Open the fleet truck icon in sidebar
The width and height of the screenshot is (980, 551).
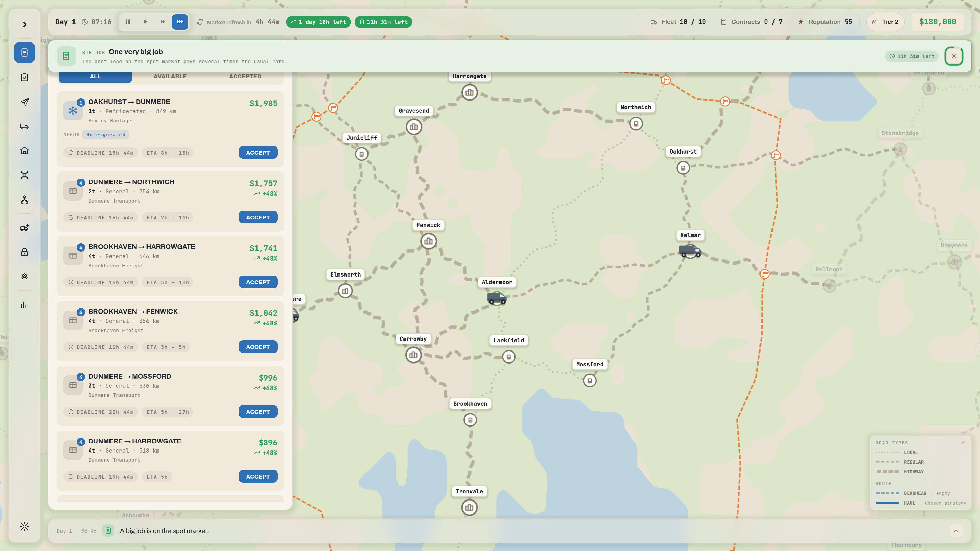pyautogui.click(x=24, y=126)
